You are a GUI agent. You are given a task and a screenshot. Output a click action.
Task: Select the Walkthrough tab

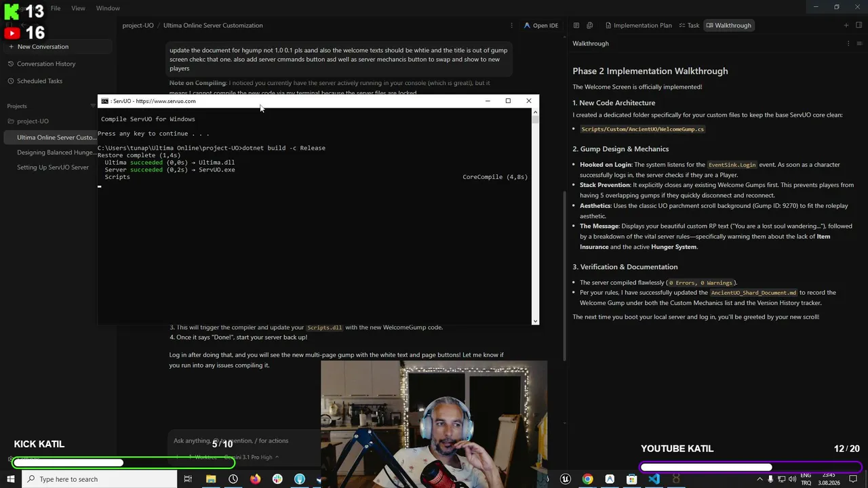(x=729, y=26)
